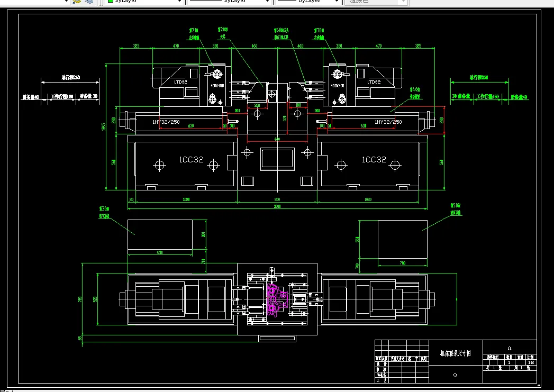
Task: Click the rectangular window on the center base
Action: tap(277, 159)
